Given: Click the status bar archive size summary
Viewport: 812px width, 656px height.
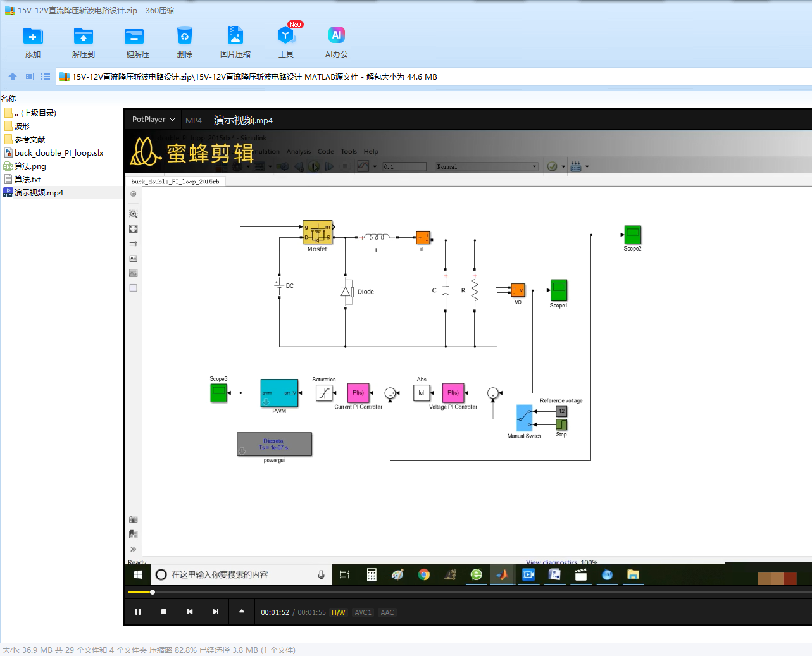Looking at the screenshot, I should pos(149,650).
